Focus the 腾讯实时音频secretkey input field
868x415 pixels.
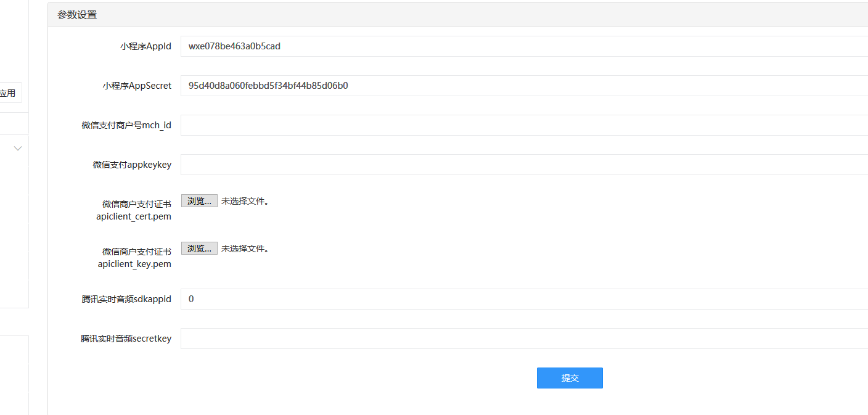524,339
